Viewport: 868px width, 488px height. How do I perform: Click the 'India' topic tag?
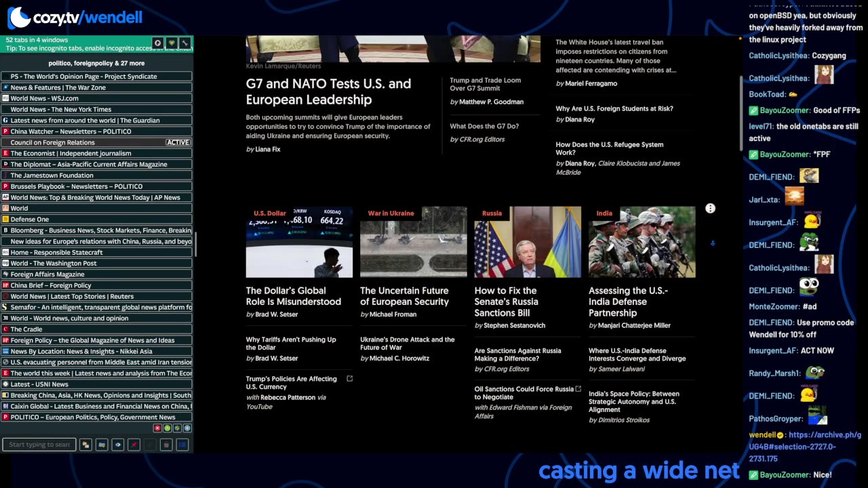(x=604, y=213)
